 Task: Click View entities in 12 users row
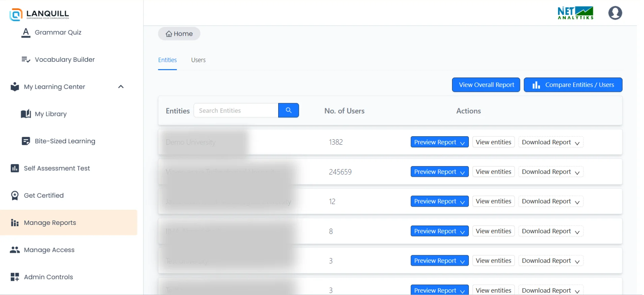pyautogui.click(x=493, y=201)
